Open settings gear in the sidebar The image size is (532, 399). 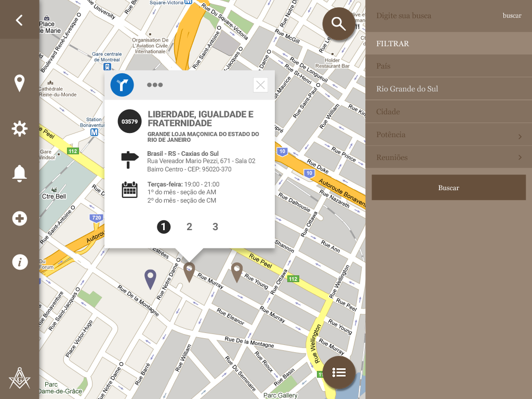click(19, 129)
